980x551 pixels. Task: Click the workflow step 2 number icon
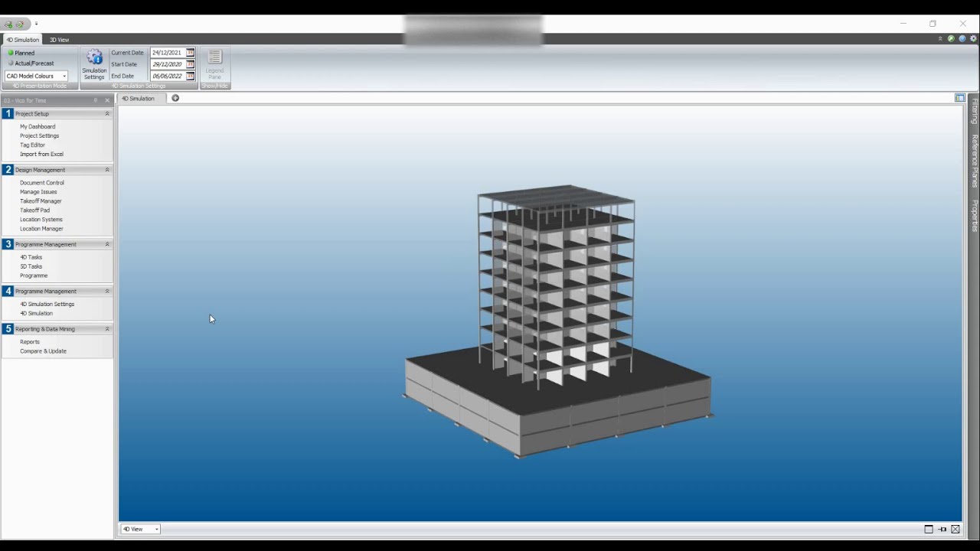8,170
